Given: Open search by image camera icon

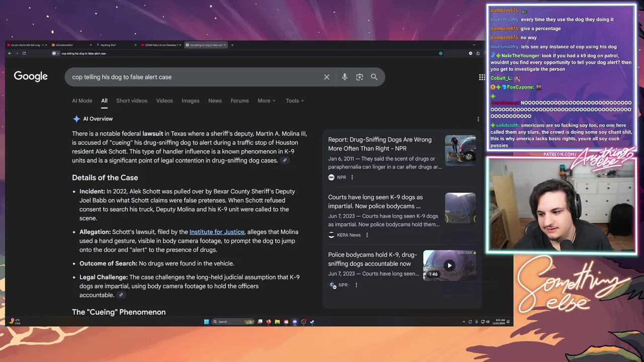Looking at the screenshot, I should [x=359, y=77].
